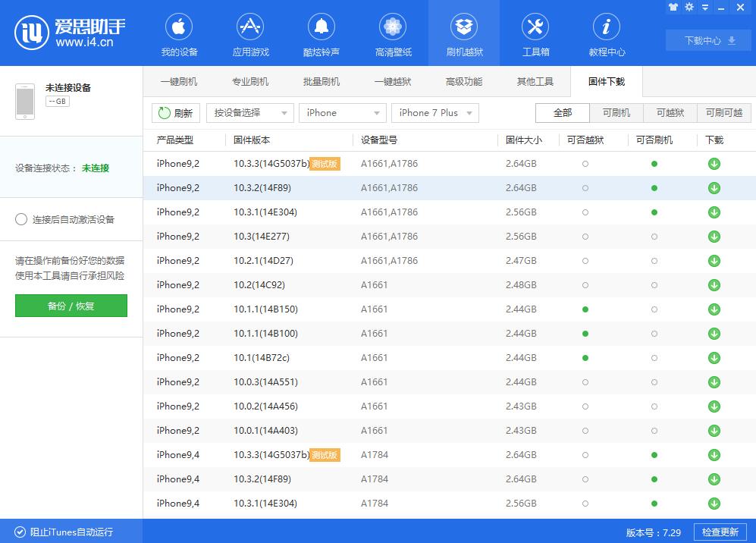Open the iPhone device type dropdown
756x543 pixels.
[x=342, y=112]
